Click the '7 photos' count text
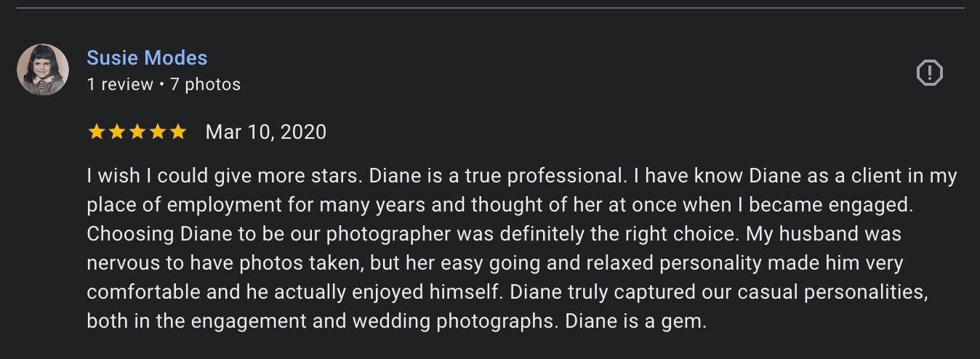The height and width of the screenshot is (359, 980). coord(205,85)
